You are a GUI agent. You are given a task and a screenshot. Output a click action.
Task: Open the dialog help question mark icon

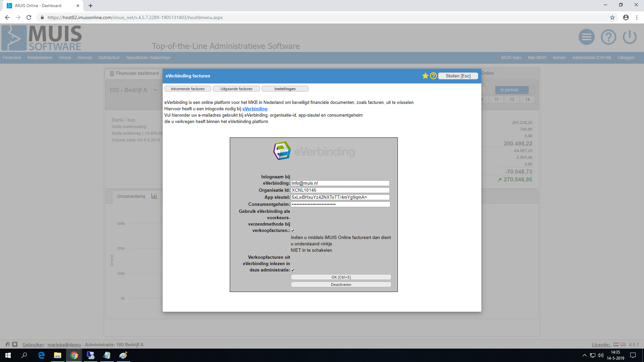[433, 76]
